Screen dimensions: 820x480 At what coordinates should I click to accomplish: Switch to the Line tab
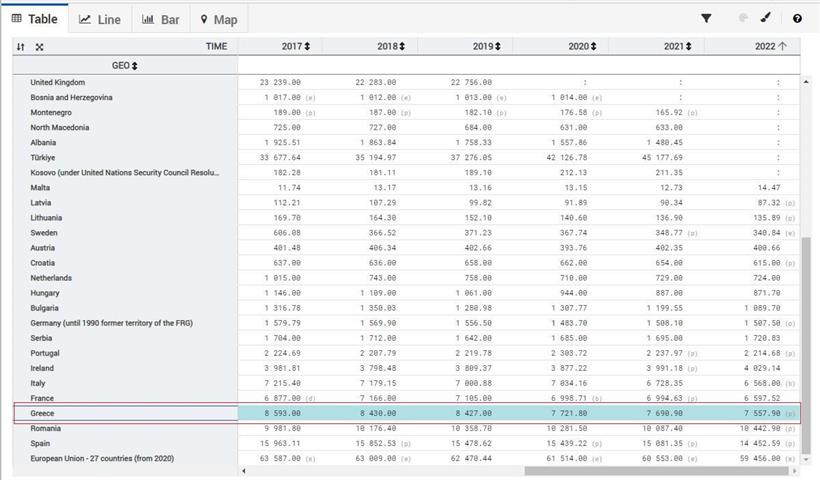pos(100,19)
